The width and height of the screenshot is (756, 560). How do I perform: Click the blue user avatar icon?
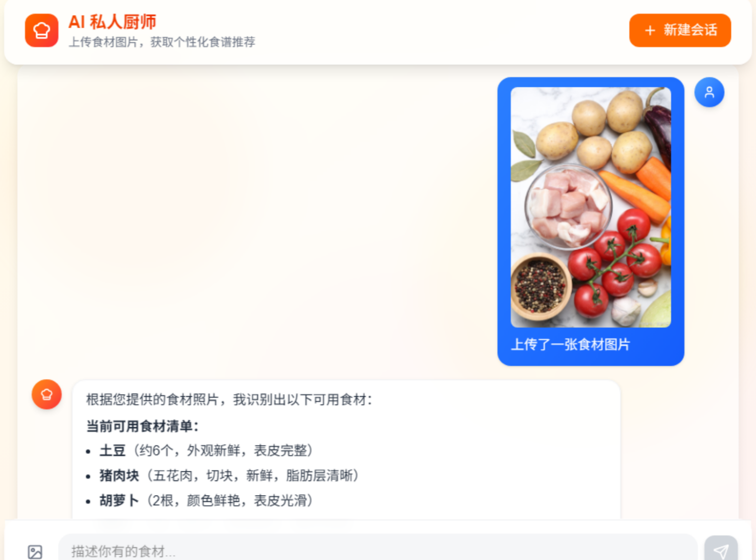pyautogui.click(x=709, y=92)
